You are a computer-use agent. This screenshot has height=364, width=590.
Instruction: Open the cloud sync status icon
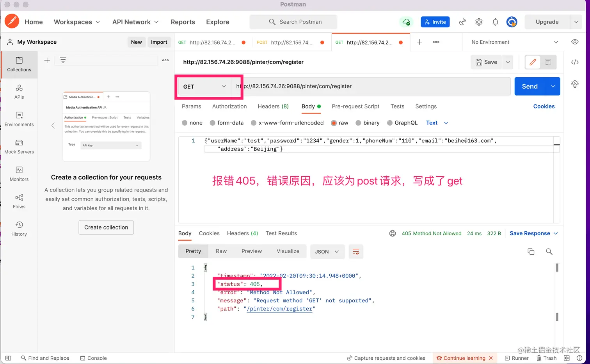(406, 22)
